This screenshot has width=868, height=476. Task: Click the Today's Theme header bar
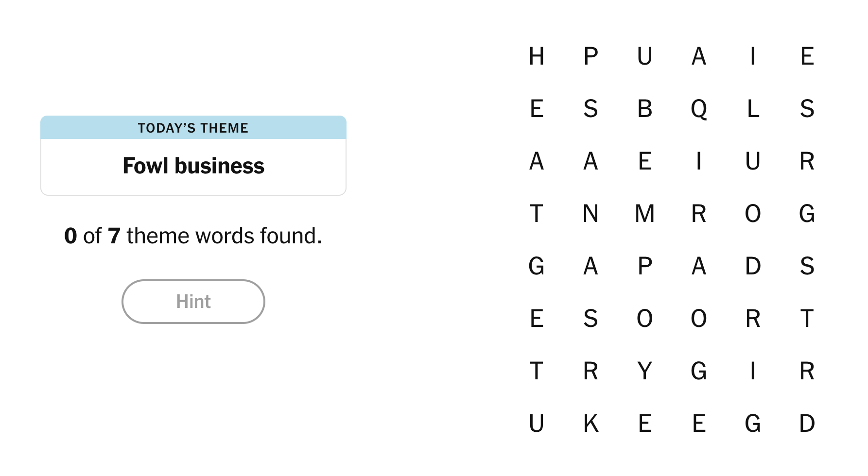coord(193,128)
